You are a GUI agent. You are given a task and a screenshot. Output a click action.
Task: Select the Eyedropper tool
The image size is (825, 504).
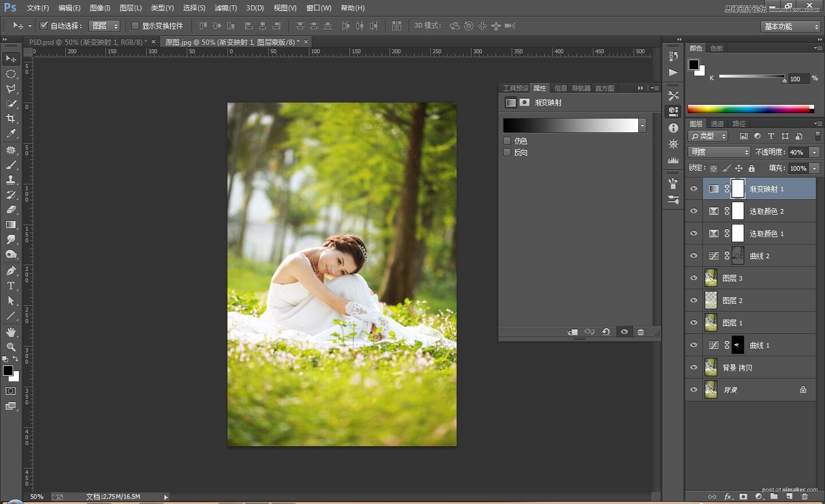point(11,133)
